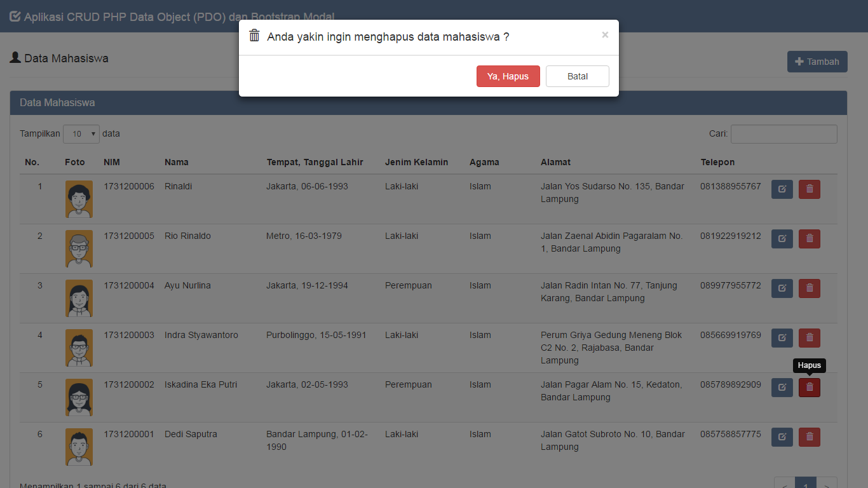This screenshot has height=488, width=868.
Task: Cancel deletion with the Batal button
Action: point(577,76)
